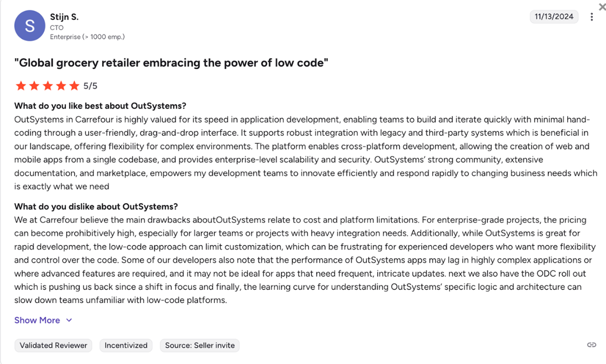Click Show More to reveal full review
606x364 pixels.
tap(37, 320)
